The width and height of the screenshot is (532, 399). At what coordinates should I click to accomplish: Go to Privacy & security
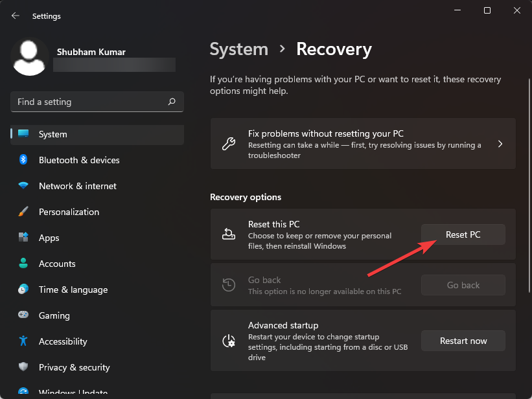97,367
